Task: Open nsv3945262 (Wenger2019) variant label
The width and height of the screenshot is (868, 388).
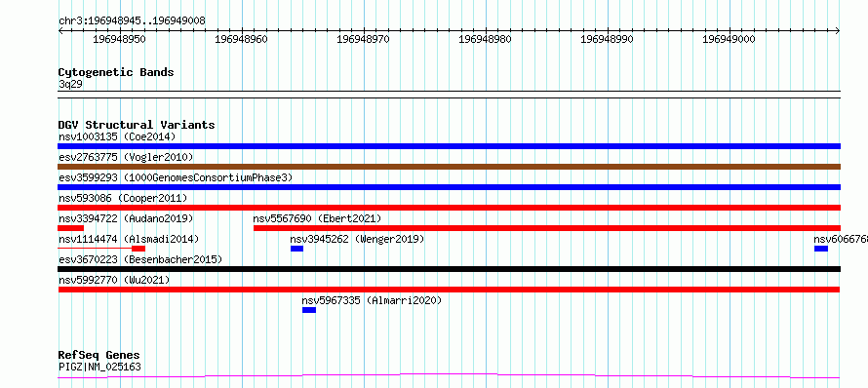Action: [357, 239]
